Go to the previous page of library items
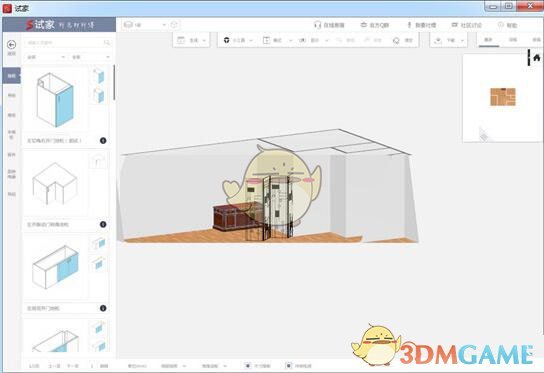The height and width of the screenshot is (373, 544). 54,366
